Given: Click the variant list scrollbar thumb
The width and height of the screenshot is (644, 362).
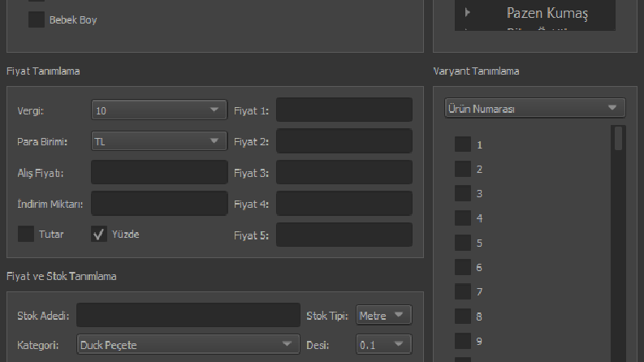Looking at the screenshot, I should pos(619,139).
